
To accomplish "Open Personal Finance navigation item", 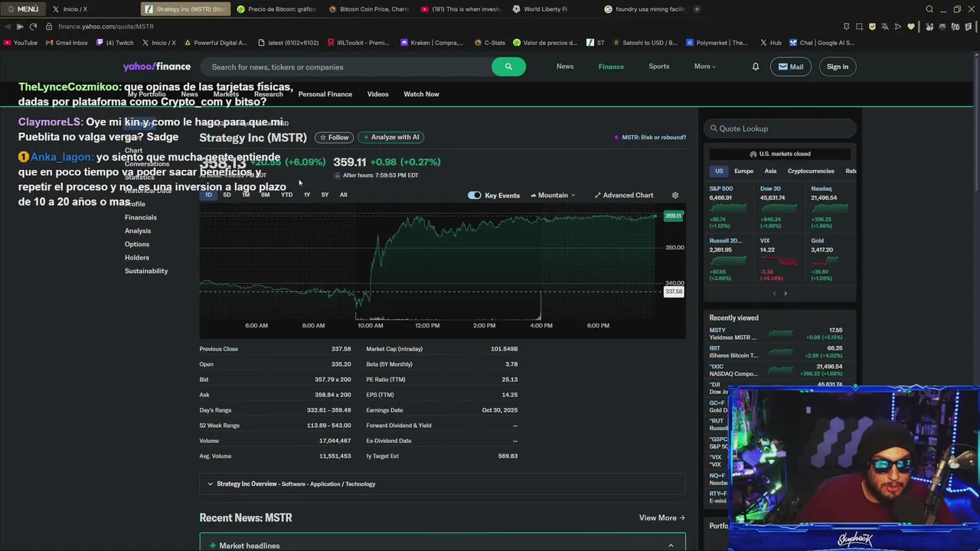I will click(x=325, y=94).
